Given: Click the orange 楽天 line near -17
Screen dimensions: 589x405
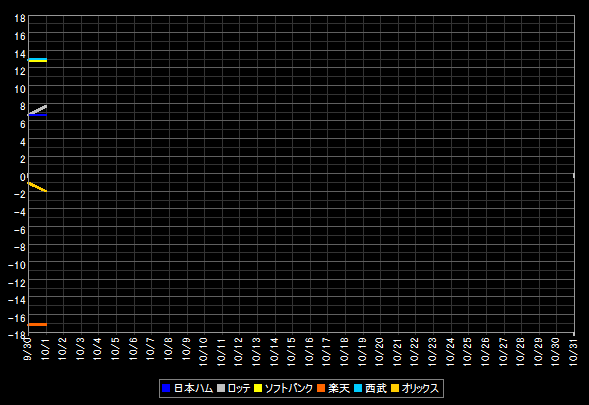Looking at the screenshot, I should pos(37,324).
